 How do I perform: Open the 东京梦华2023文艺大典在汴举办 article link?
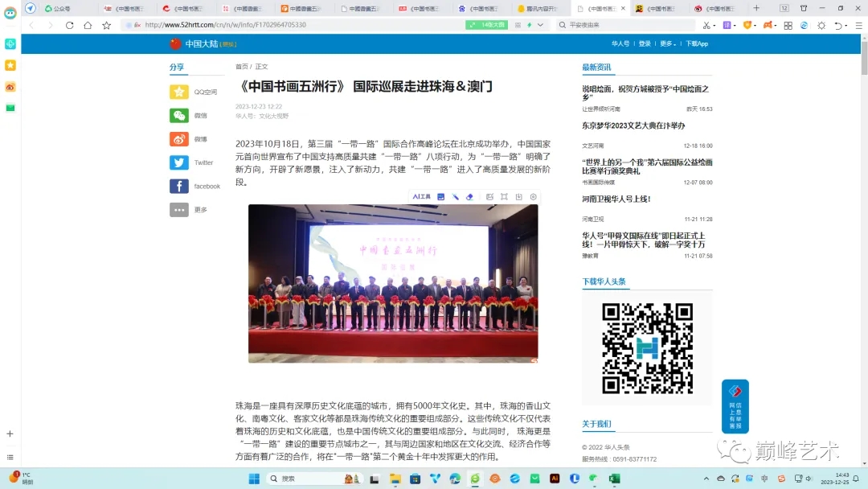634,125
